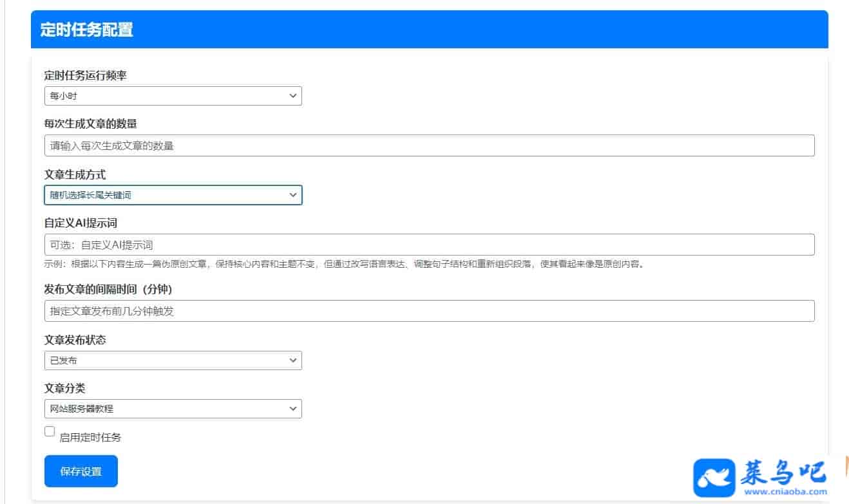Open the www.cniaoba.com watermark link

(785, 492)
